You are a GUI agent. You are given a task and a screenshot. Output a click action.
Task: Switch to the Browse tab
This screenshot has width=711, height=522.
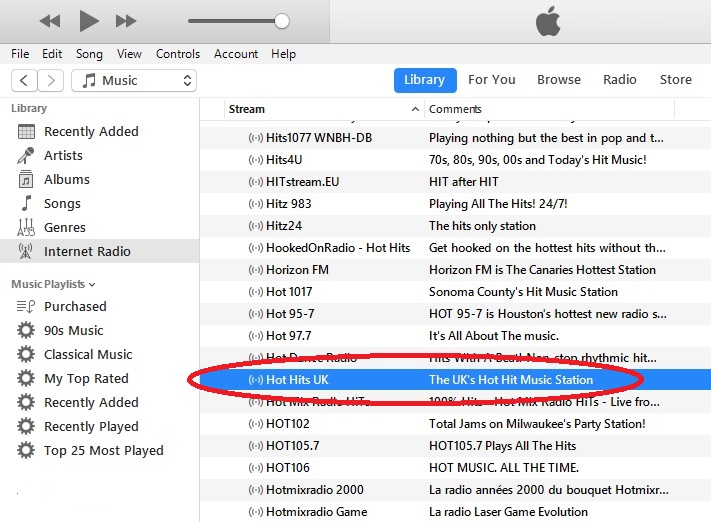pos(559,80)
